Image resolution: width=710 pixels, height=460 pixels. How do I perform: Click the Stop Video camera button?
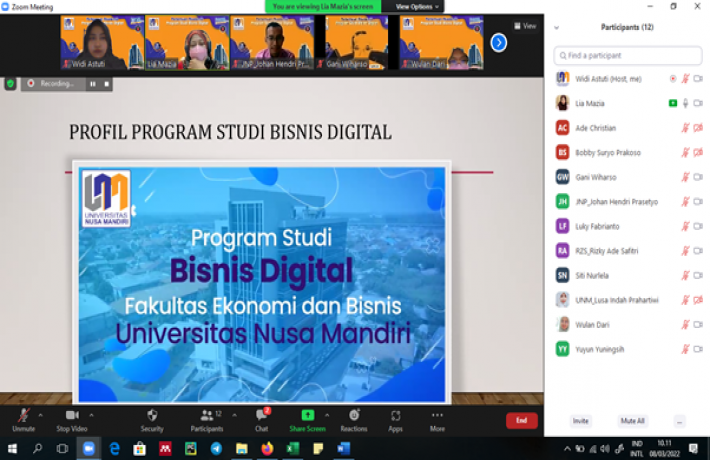[72, 420]
